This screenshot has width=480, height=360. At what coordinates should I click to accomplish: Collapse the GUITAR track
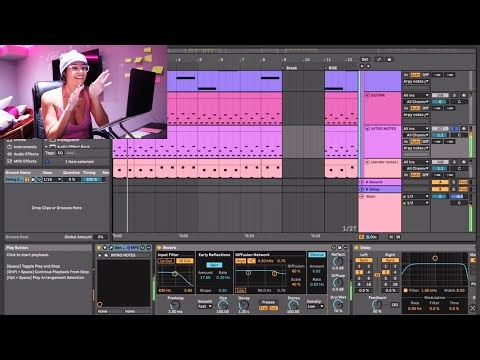click(x=367, y=95)
